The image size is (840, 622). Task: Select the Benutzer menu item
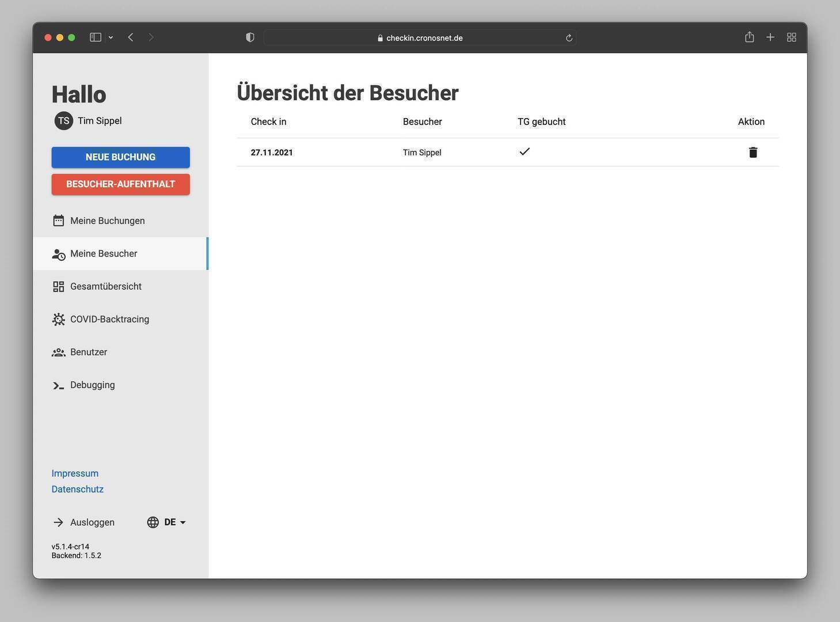89,352
